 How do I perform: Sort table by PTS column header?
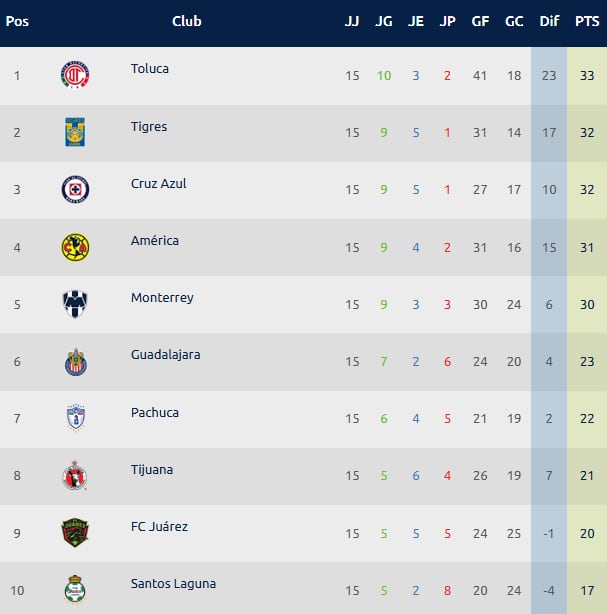click(x=587, y=21)
